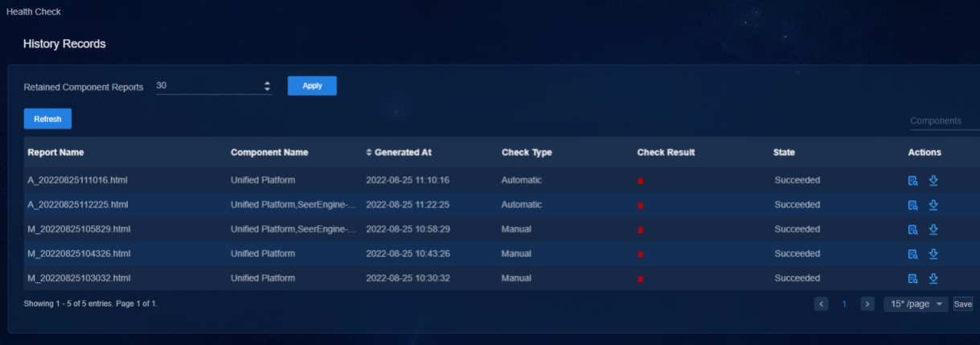The image size is (980, 345).
Task: Click Succeeded state for A_20220825112225.html
Action: 798,204
